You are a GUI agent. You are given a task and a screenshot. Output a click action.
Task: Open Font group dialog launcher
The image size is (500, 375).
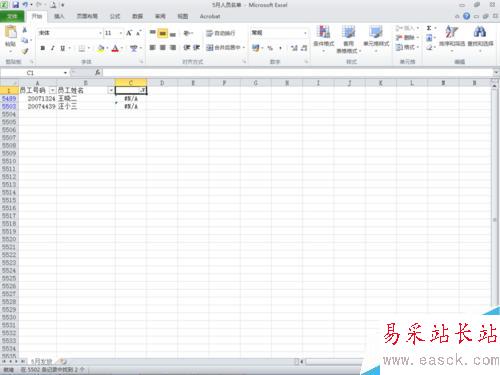click(x=141, y=62)
